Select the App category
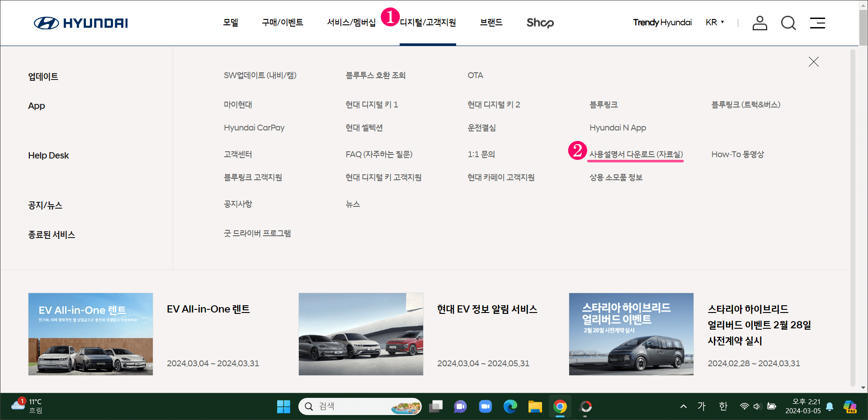868x420 pixels. (x=37, y=106)
